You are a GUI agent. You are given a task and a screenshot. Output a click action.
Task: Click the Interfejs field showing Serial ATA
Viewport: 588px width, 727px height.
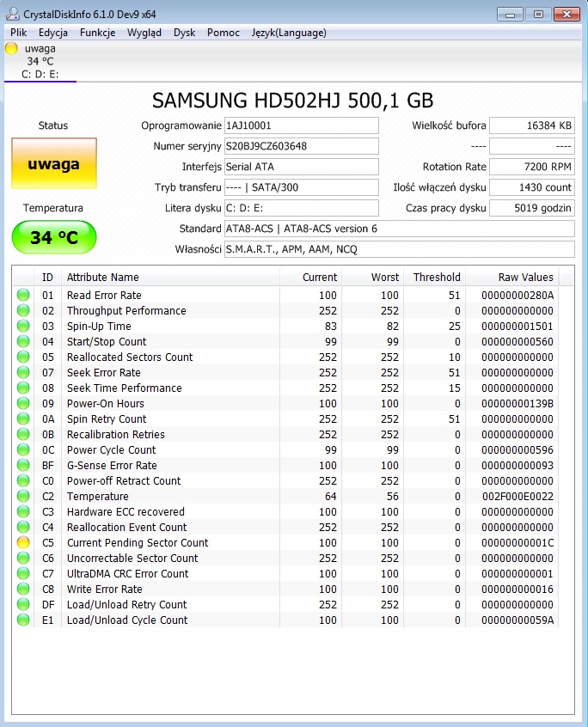(x=302, y=167)
